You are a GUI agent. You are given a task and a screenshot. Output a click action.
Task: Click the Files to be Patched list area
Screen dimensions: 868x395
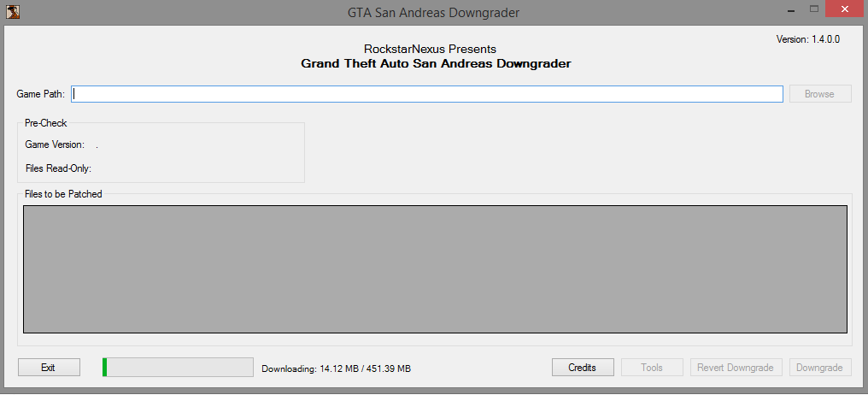click(x=435, y=269)
